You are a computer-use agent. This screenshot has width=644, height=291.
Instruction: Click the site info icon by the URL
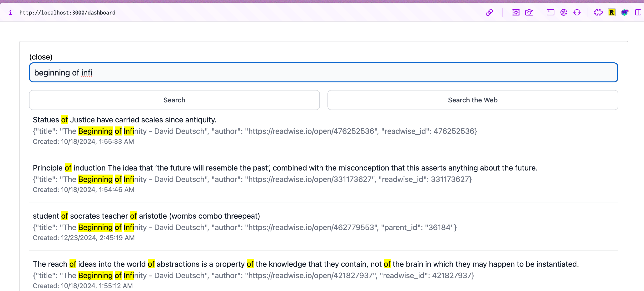click(10, 13)
